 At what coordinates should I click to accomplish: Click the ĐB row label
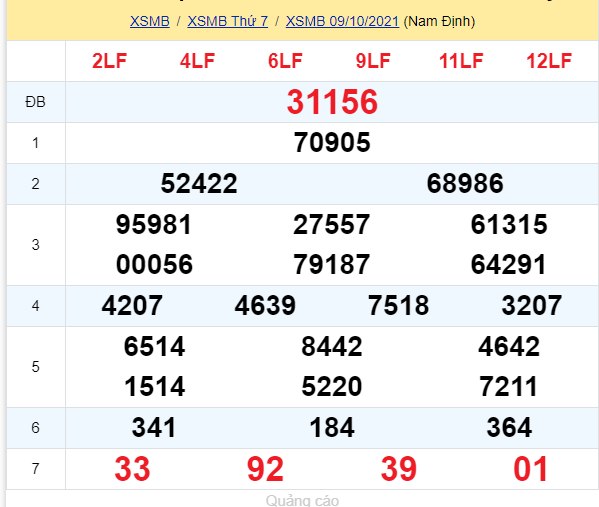coord(36,102)
